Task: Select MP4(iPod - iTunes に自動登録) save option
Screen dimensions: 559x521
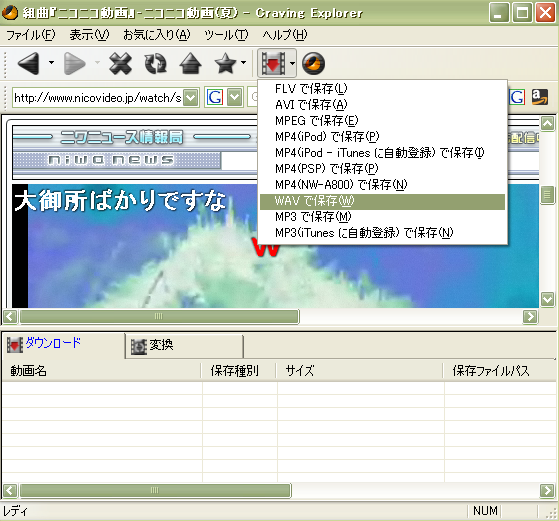Action: [x=382, y=153]
